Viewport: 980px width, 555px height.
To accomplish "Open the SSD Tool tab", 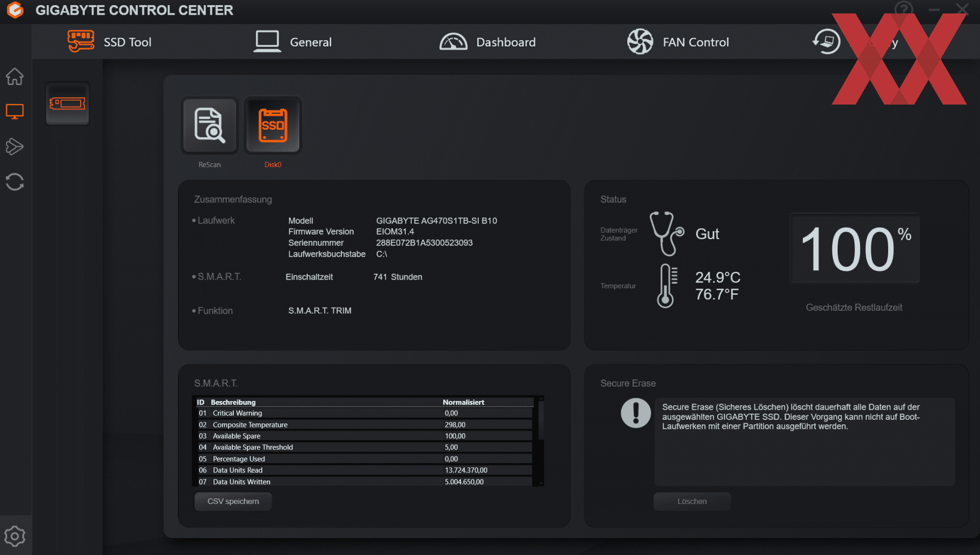I will click(110, 42).
